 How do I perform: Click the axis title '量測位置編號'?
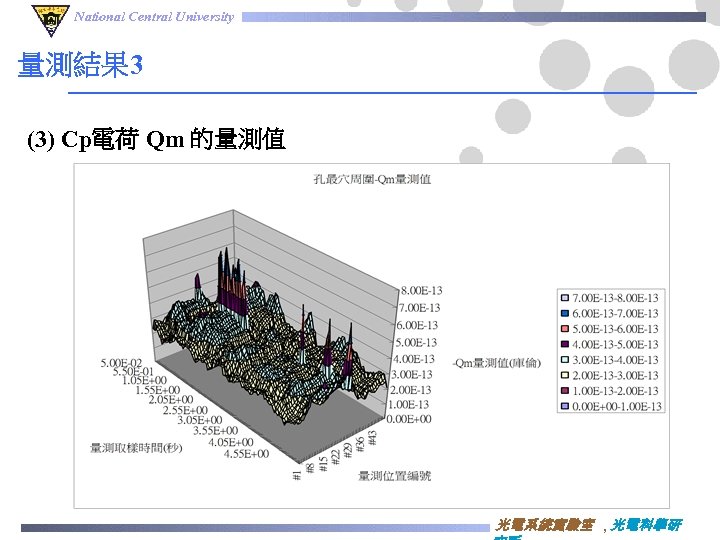(395, 476)
